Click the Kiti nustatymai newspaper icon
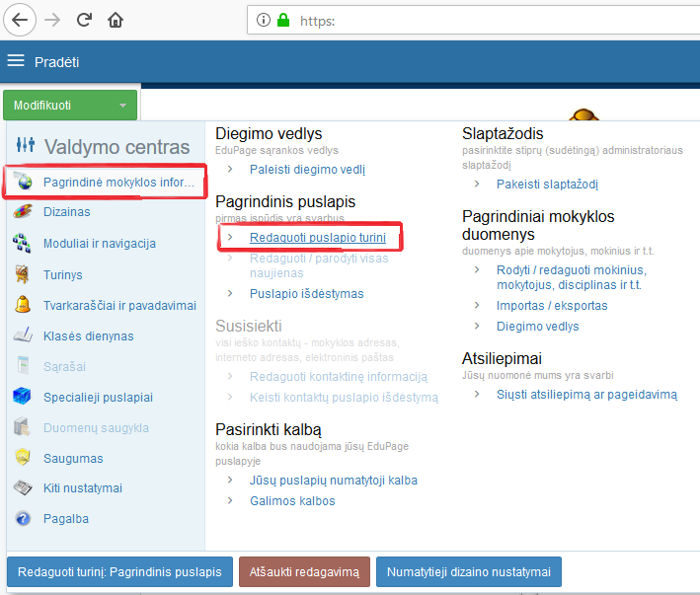700x595 pixels. [23, 487]
